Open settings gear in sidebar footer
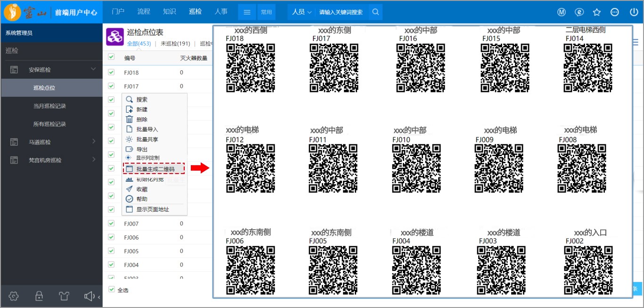The width and height of the screenshot is (644, 308). 14,296
